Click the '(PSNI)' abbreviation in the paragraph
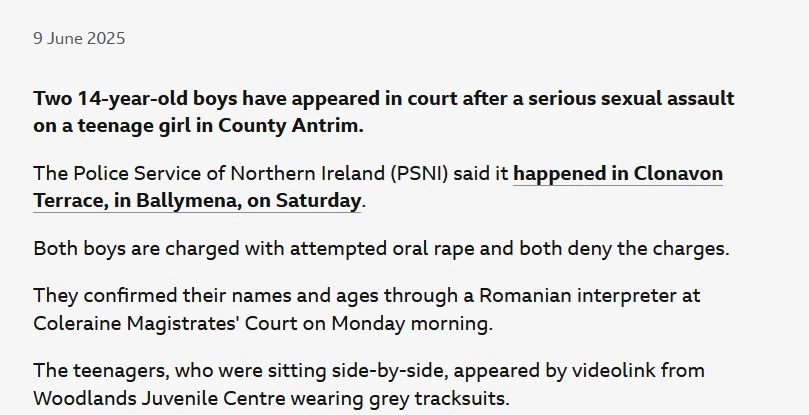809x415 pixels. click(419, 174)
